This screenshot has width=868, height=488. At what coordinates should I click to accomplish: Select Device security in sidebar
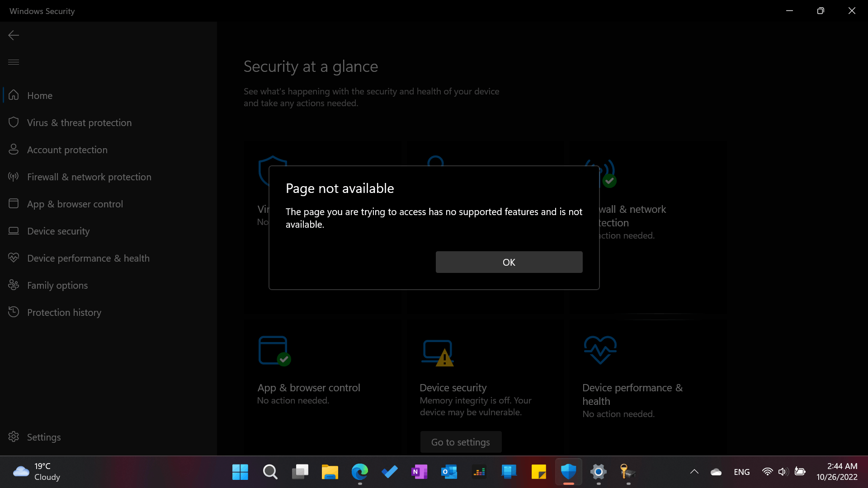tap(58, 231)
